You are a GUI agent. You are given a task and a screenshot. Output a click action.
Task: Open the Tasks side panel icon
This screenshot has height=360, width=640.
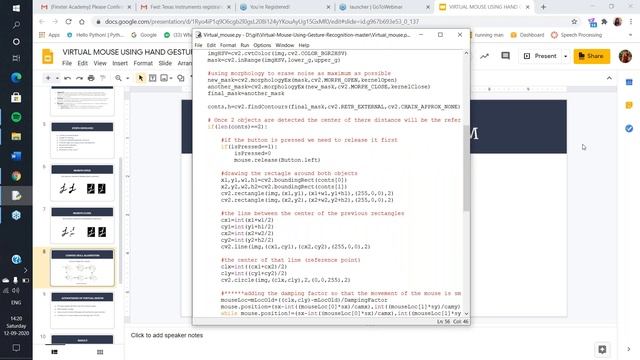click(x=629, y=129)
